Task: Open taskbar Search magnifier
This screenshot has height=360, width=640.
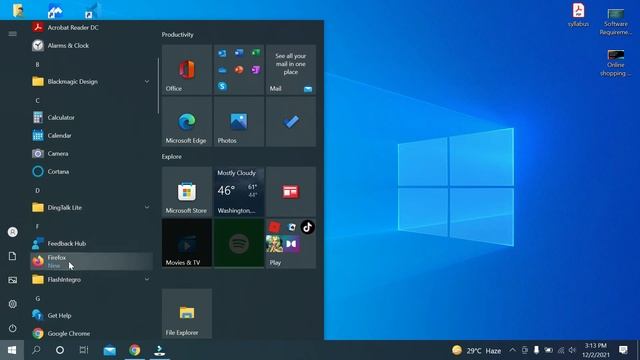Action: point(36,350)
